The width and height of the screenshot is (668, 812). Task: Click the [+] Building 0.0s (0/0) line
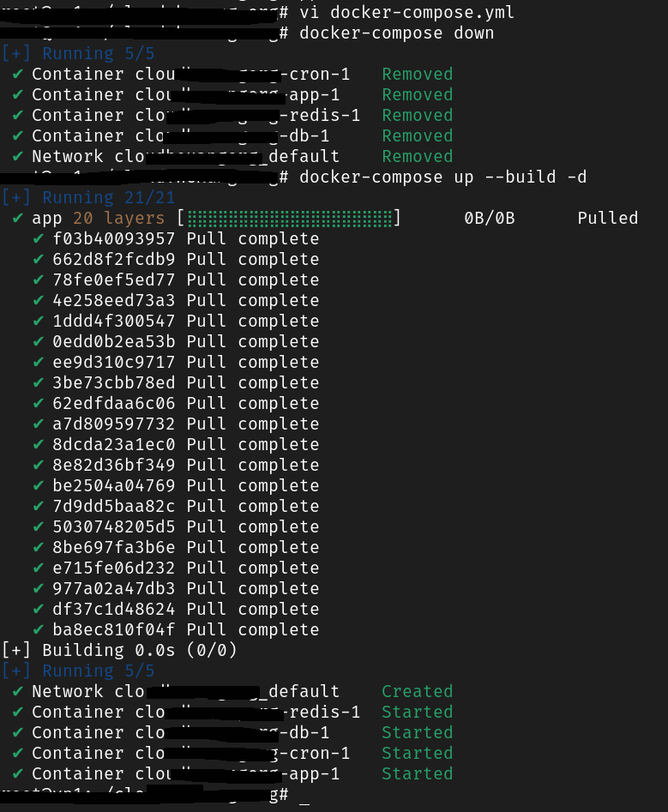click(119, 650)
